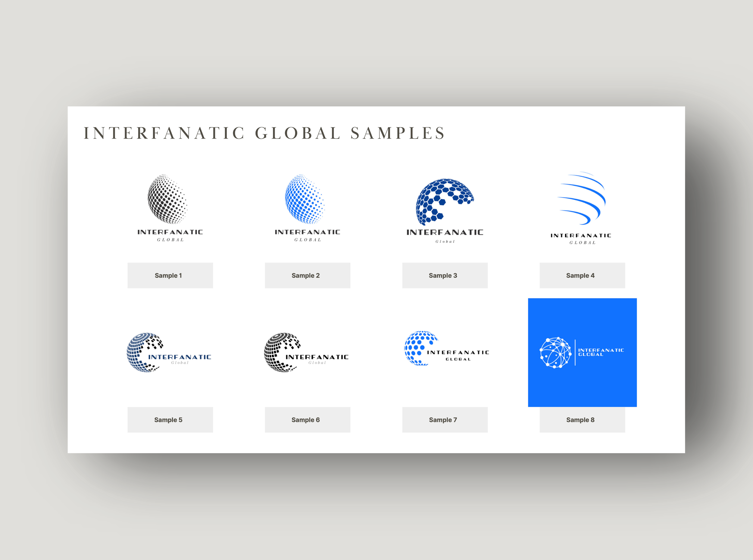This screenshot has width=753, height=560.
Task: Click the Interfanatic text under hexagon logo
Action: point(445,232)
